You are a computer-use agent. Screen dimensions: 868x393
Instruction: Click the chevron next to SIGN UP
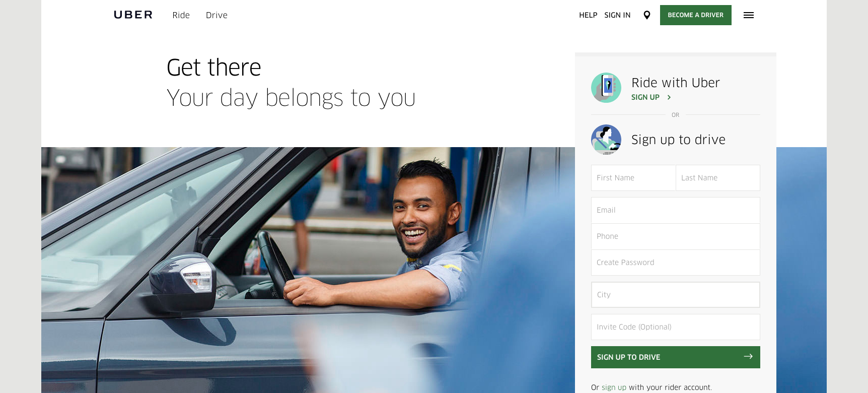(x=669, y=97)
